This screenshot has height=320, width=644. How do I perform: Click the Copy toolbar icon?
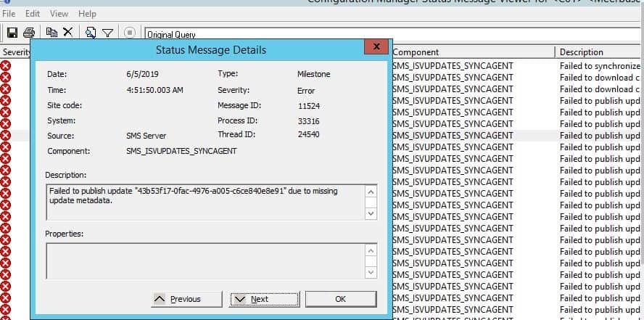point(51,32)
